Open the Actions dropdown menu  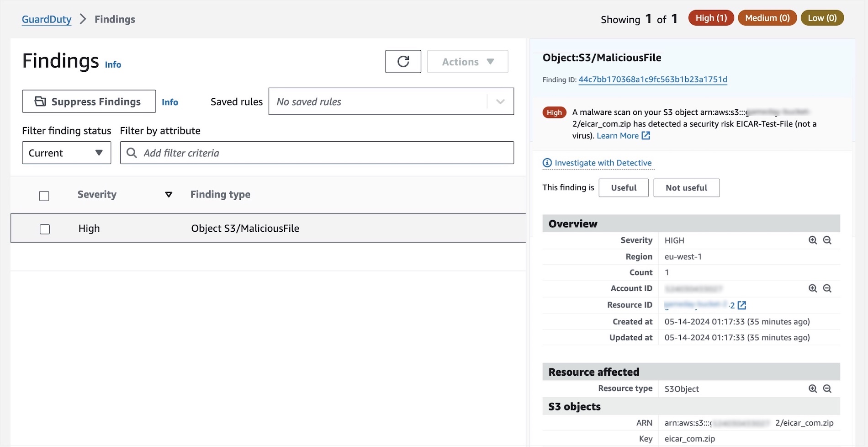tap(467, 62)
